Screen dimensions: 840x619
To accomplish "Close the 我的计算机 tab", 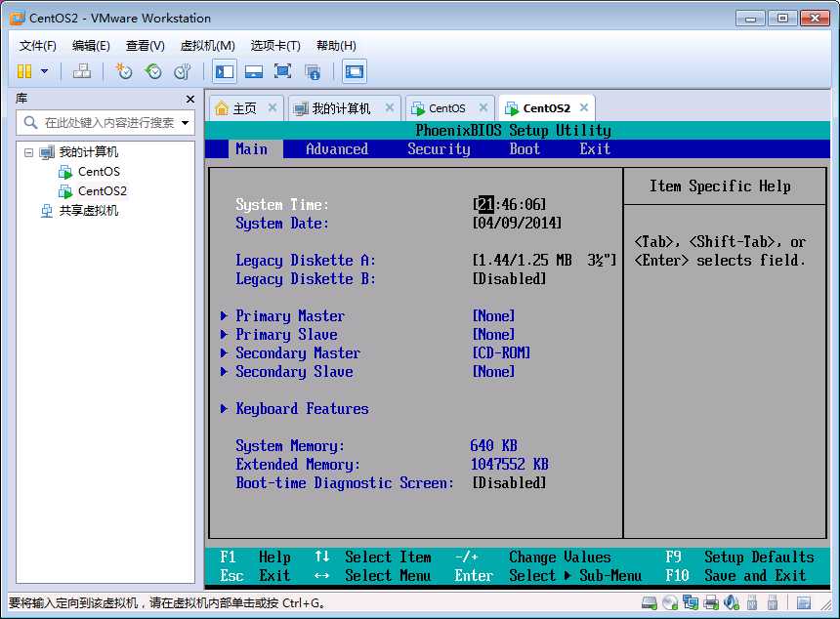I will click(x=390, y=107).
